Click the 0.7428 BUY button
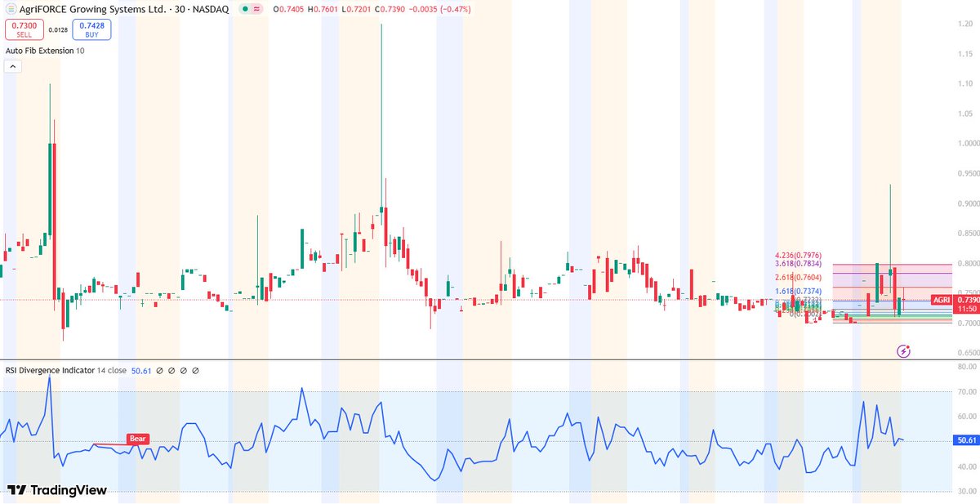This screenshot has width=980, height=504. pyautogui.click(x=91, y=30)
